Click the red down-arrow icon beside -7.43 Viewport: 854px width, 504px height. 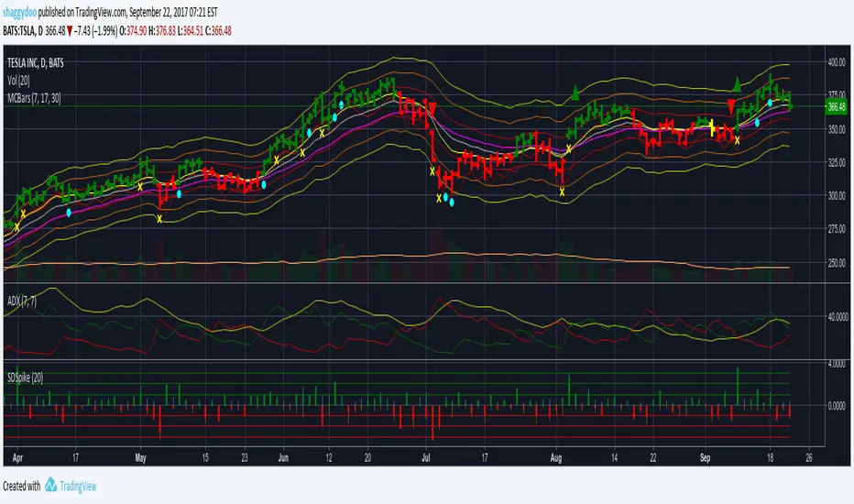pos(70,31)
